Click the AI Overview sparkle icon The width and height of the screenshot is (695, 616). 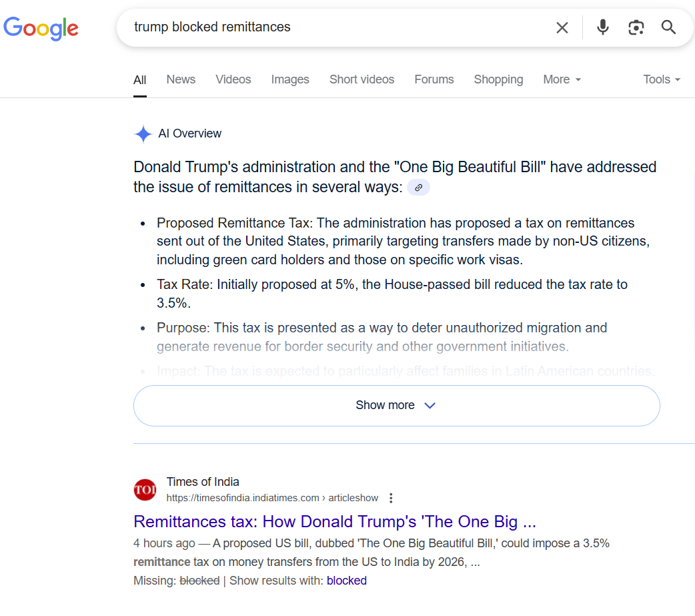[143, 134]
